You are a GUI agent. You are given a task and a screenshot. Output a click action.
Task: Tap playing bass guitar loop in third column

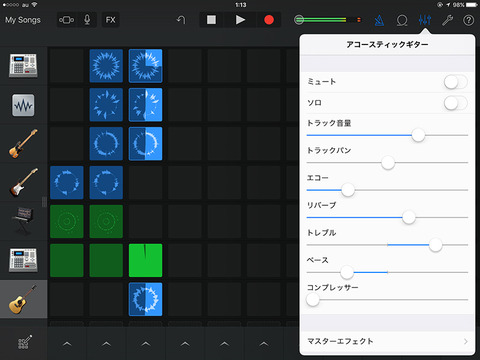pyautogui.click(x=146, y=144)
